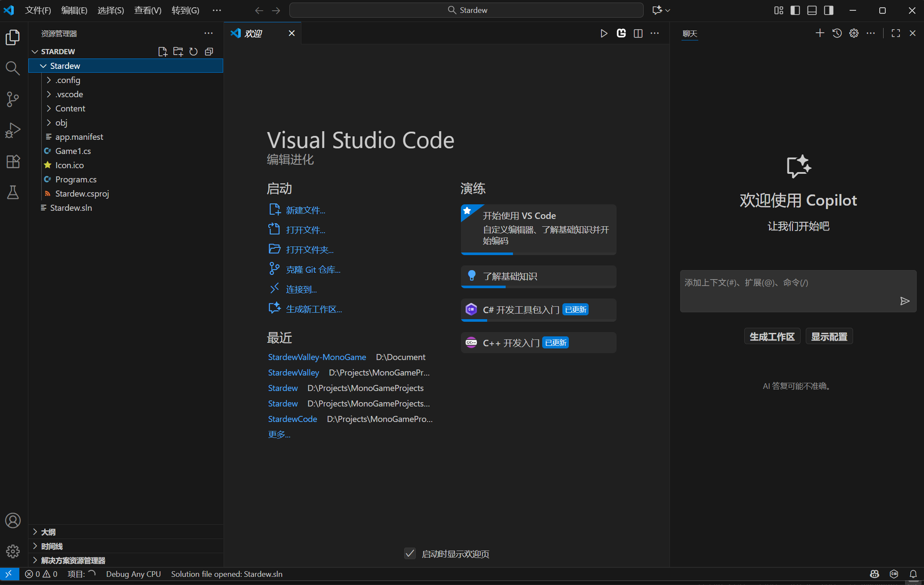
Task: Expand the 时间线 timeline section
Action: click(x=52, y=546)
